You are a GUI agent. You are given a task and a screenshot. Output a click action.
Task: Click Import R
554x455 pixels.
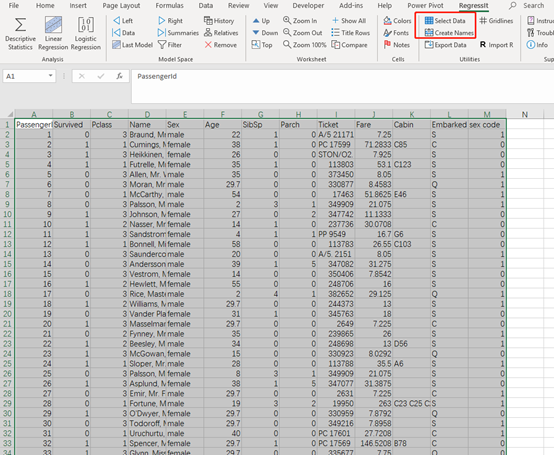point(496,45)
